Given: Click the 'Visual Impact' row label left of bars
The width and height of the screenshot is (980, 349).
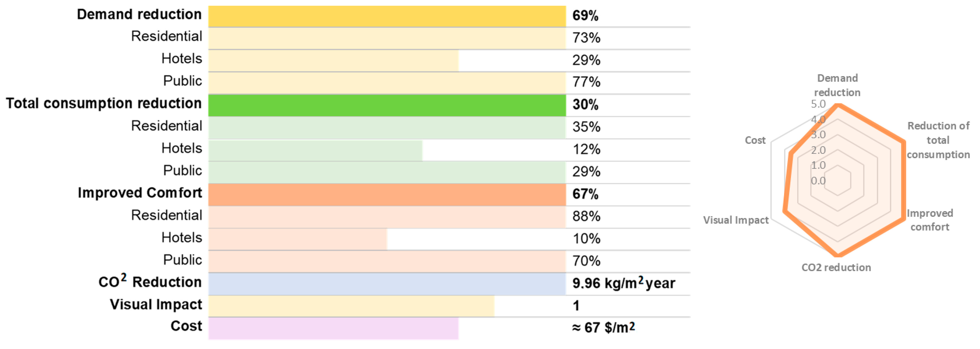Looking at the screenshot, I should coord(156,304).
